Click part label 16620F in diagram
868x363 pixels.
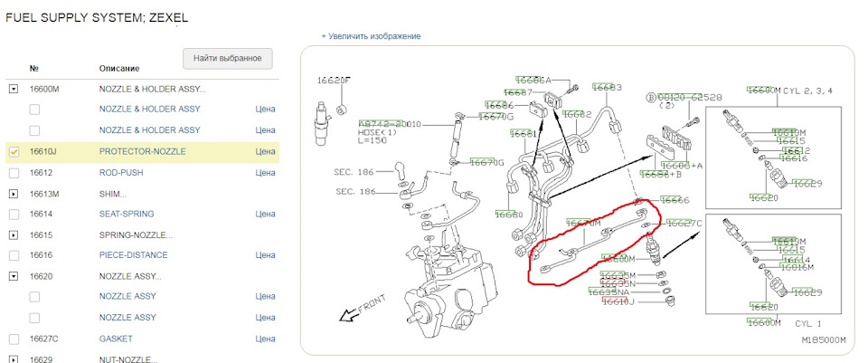point(334,81)
